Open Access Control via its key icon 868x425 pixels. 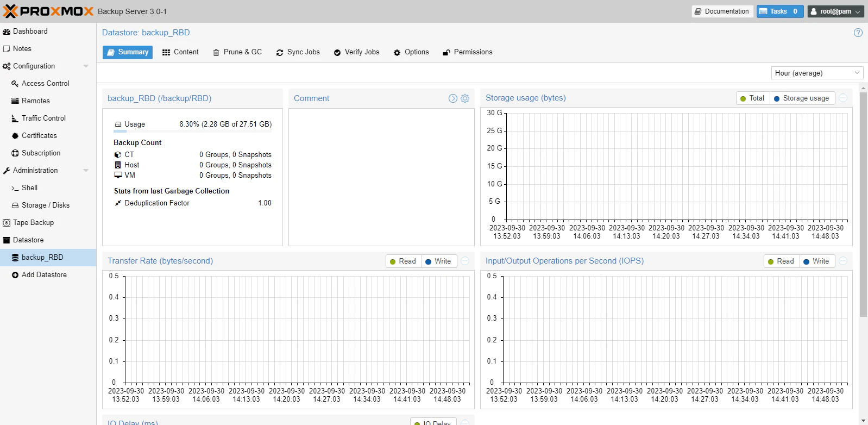pyautogui.click(x=15, y=84)
